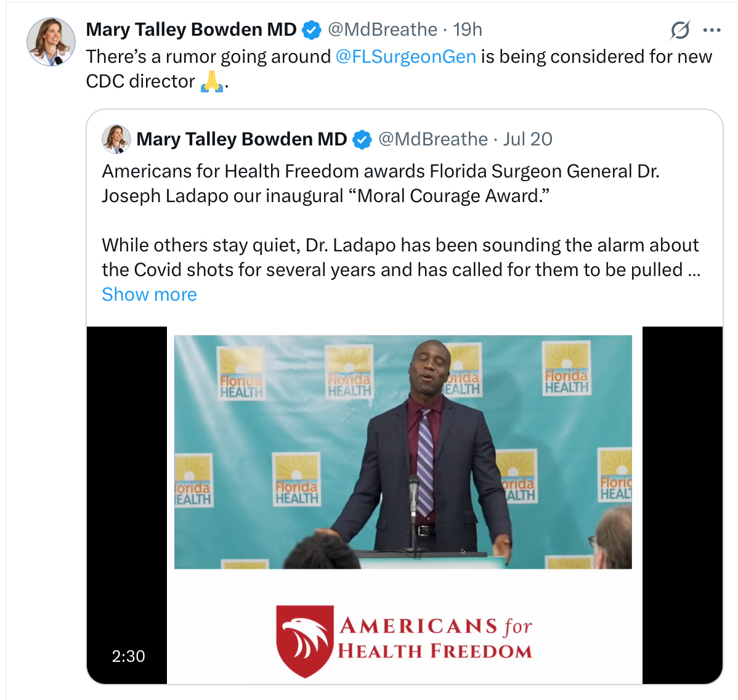Viewport: 738px width, 700px height.
Task: Open the Jul 20 quoted post date
Action: tap(527, 139)
